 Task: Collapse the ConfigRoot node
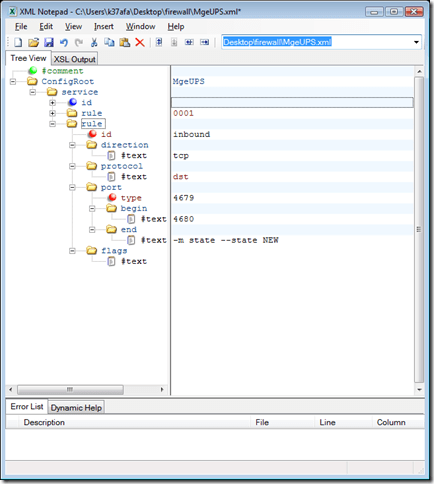pyautogui.click(x=13, y=81)
